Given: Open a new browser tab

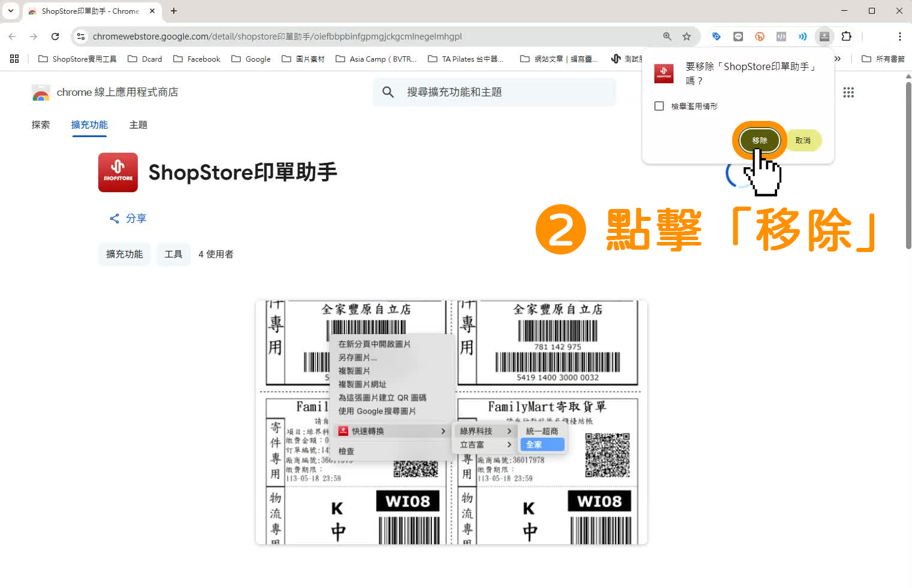Looking at the screenshot, I should pos(174,11).
